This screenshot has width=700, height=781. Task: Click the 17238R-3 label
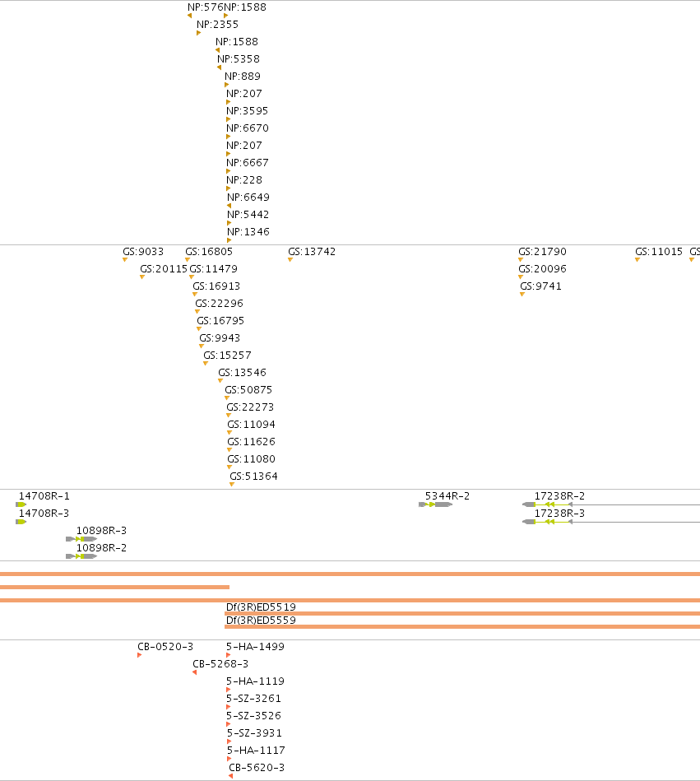559,513
